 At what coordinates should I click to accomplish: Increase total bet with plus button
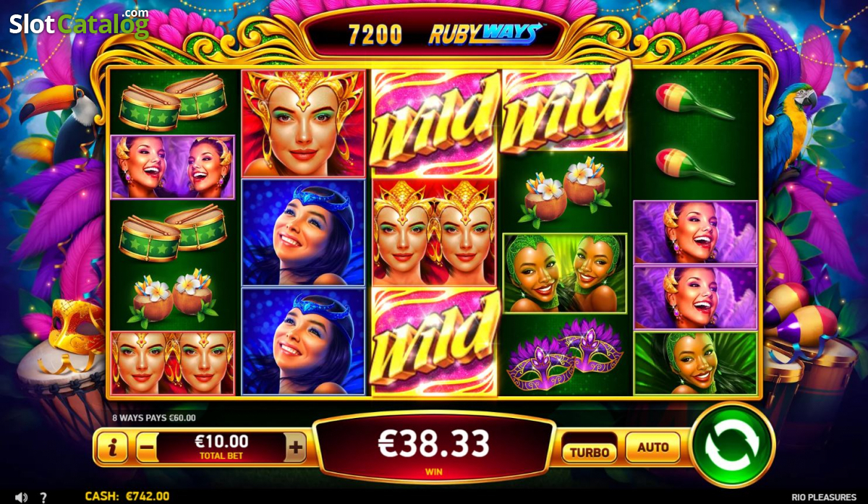(295, 448)
